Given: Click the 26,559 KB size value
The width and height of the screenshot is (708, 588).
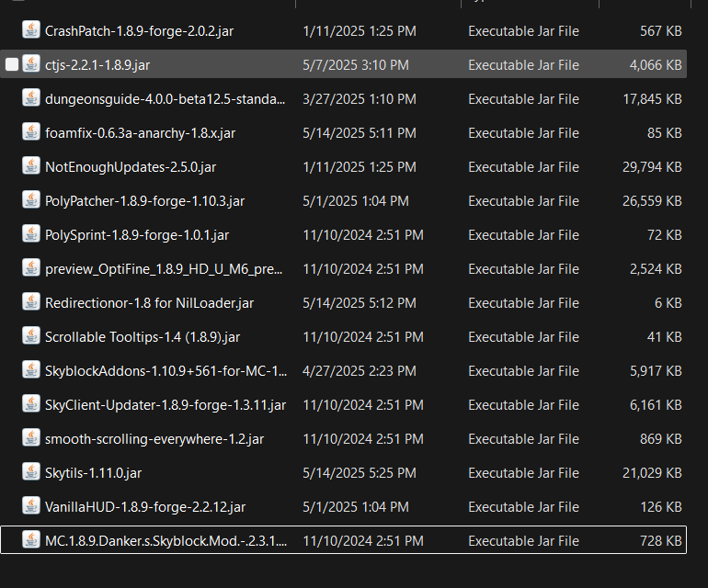Looking at the screenshot, I should [x=652, y=201].
